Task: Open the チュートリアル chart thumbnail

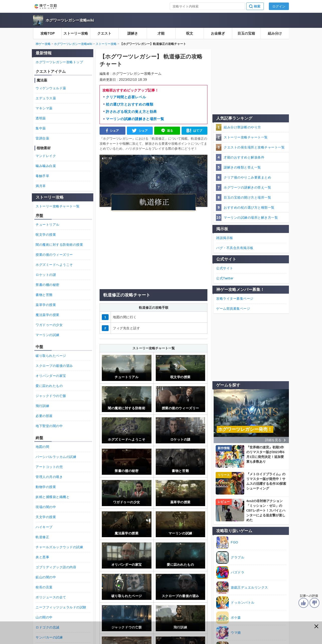Action: click(x=127, y=368)
